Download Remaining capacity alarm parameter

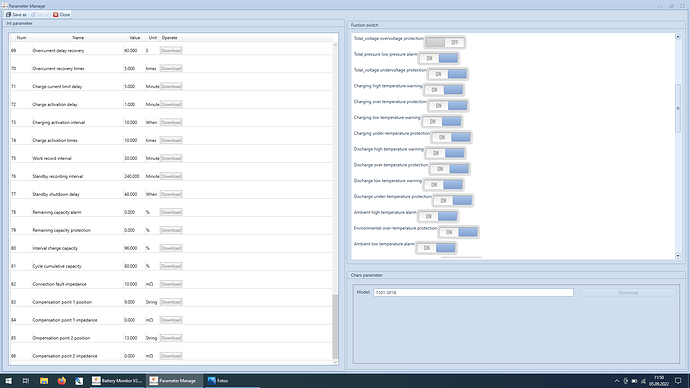171,212
